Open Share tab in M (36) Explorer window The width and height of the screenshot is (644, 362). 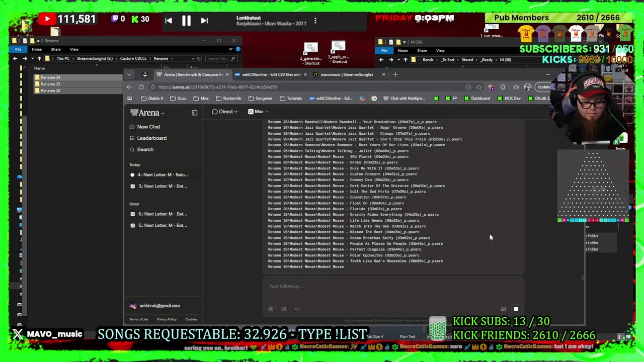point(422,50)
